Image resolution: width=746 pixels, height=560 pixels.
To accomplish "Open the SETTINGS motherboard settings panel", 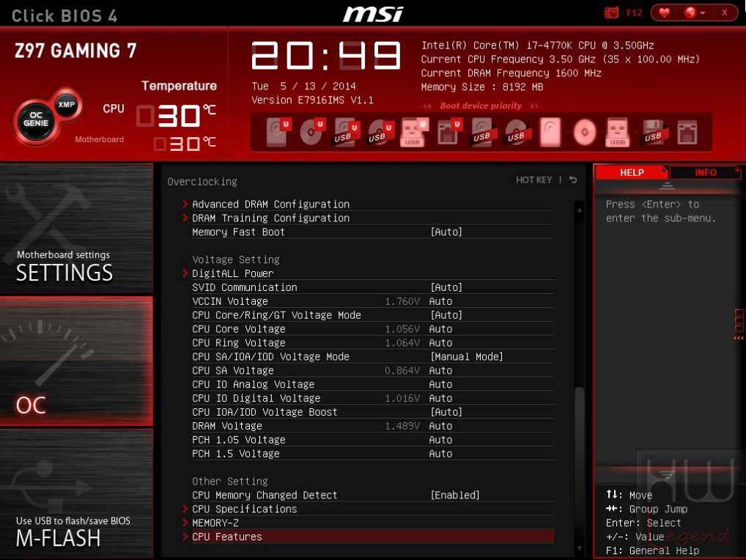I will click(x=76, y=229).
